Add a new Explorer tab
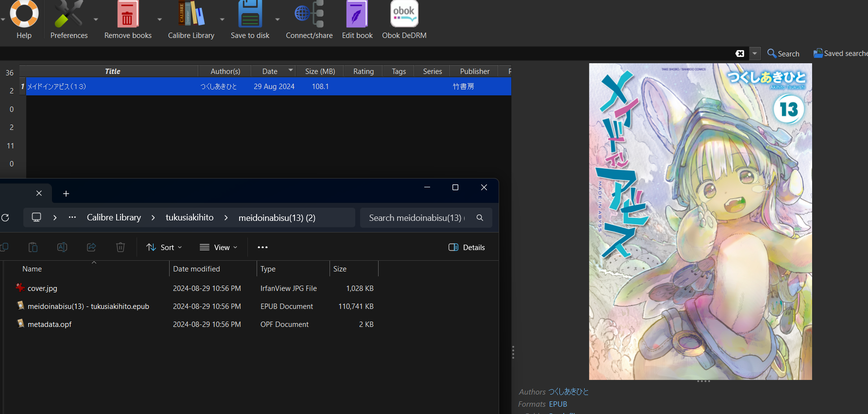This screenshot has height=414, width=868. (x=66, y=194)
